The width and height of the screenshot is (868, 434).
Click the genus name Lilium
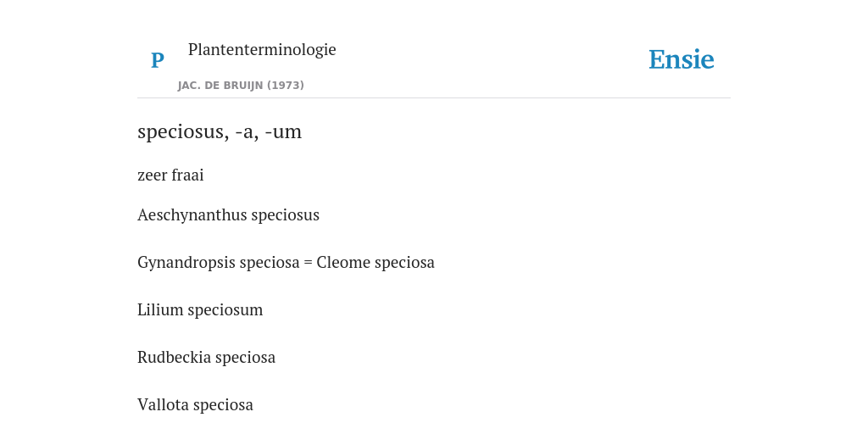tap(160, 310)
